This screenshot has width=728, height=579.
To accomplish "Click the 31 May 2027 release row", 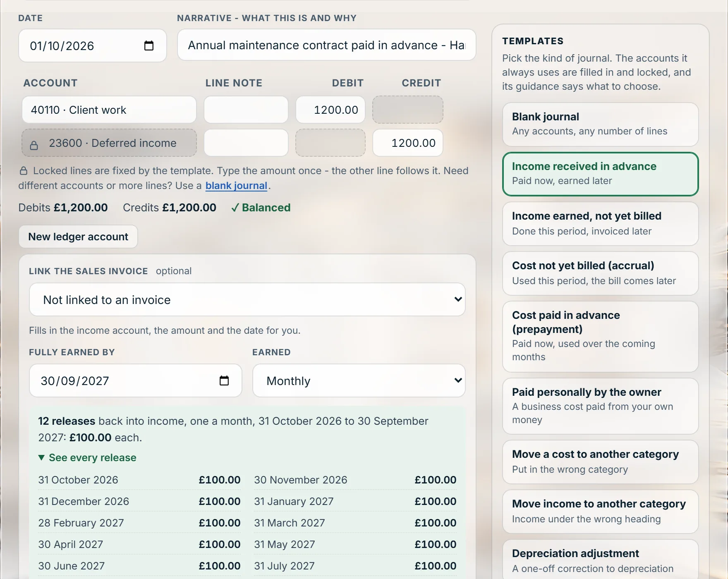I will click(x=355, y=544).
